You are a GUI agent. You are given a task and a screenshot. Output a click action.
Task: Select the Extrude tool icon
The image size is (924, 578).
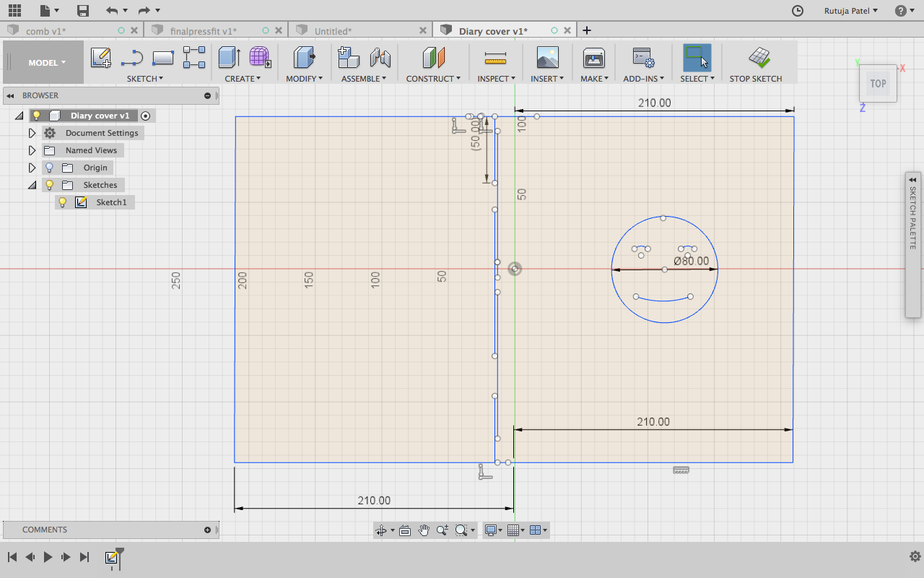pos(230,58)
